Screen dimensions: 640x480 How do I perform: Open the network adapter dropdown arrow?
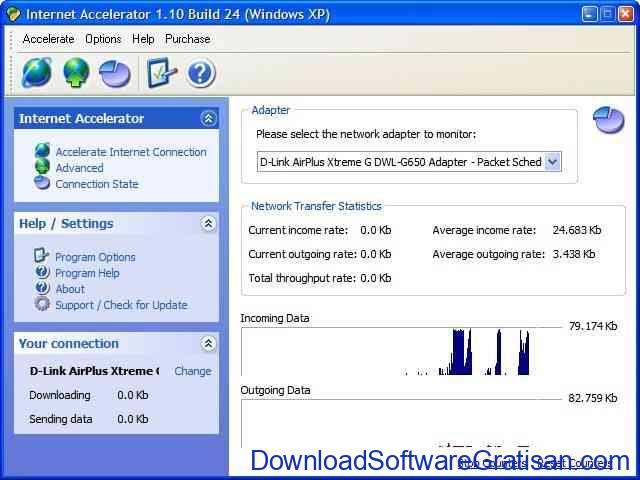(x=553, y=162)
